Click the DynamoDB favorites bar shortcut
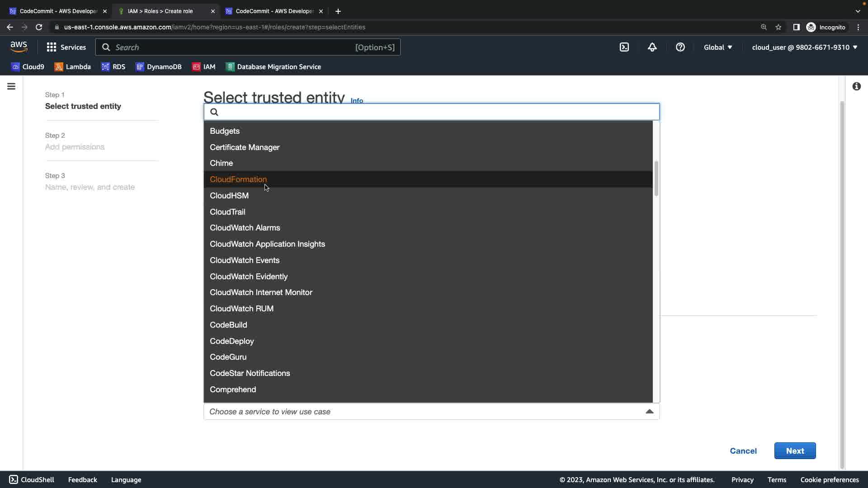This screenshot has height=488, width=868. 158,67
